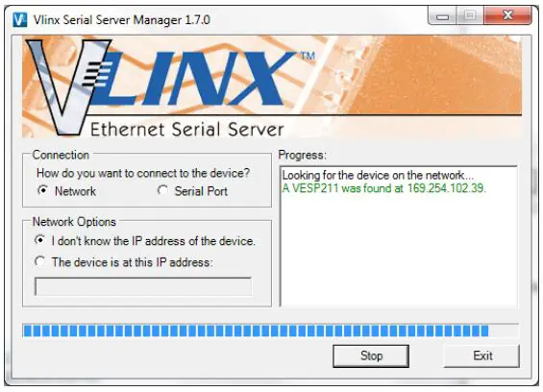Click the blue LINX banner lettering
This screenshot has width=543, height=392.
point(194,79)
